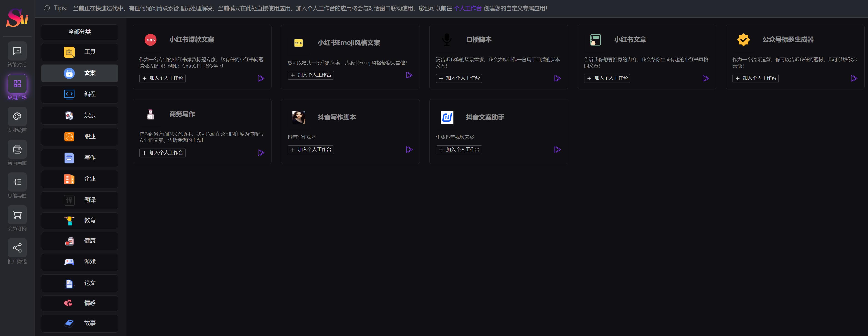Click the 抖音文案助手 card title
The image size is (868, 336).
(485, 118)
